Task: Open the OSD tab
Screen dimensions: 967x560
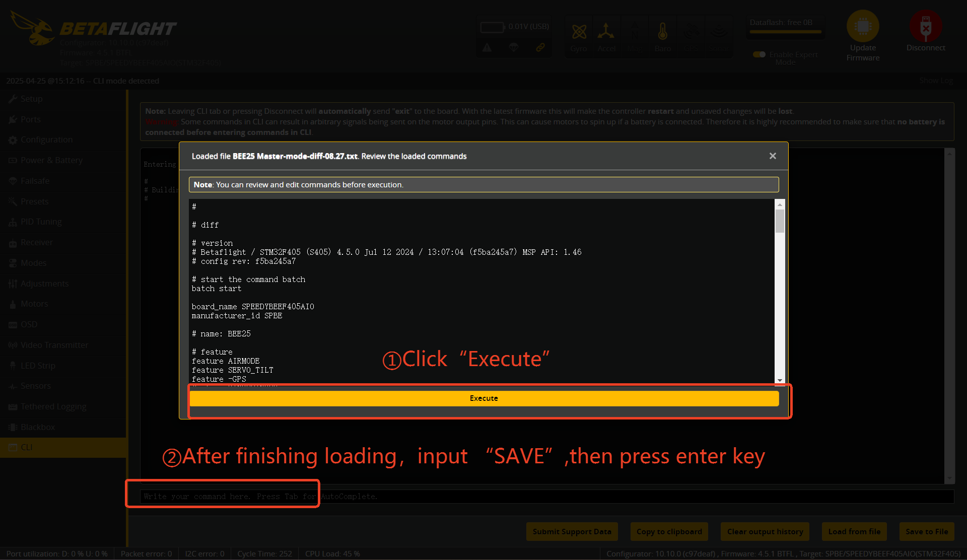Action: click(63, 324)
